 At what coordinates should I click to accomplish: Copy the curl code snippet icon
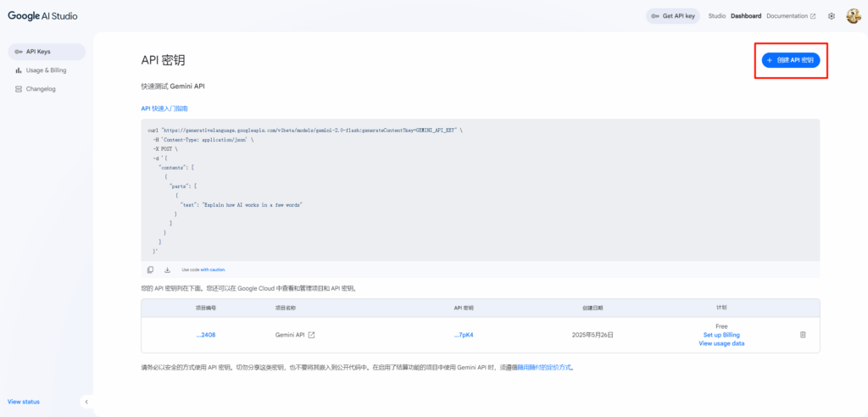click(x=150, y=270)
